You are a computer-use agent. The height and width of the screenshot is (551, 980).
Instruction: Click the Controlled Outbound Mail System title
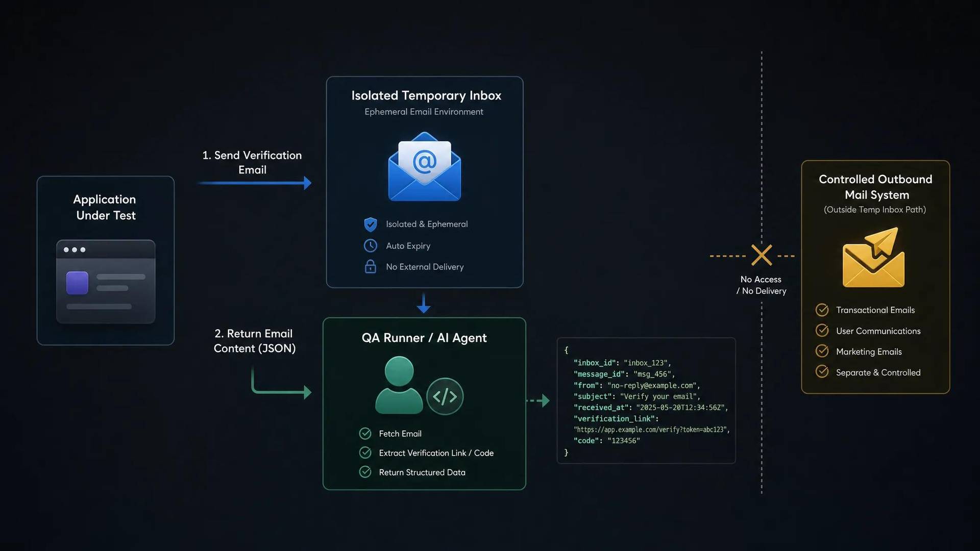coord(876,187)
